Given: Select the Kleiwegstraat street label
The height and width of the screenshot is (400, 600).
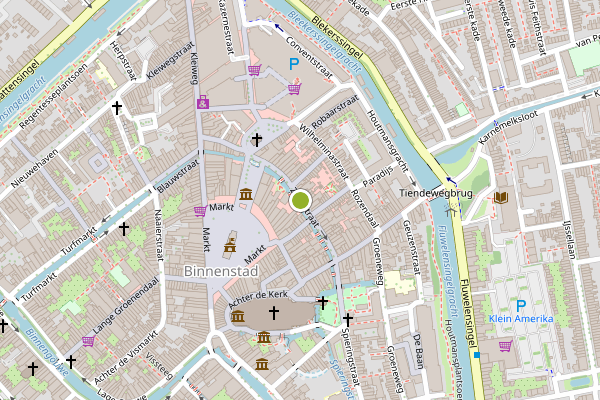Looking at the screenshot, I should 168,60.
